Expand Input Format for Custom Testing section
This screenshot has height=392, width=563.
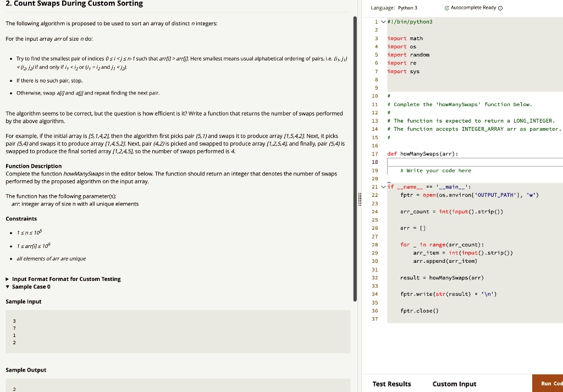coord(8,279)
